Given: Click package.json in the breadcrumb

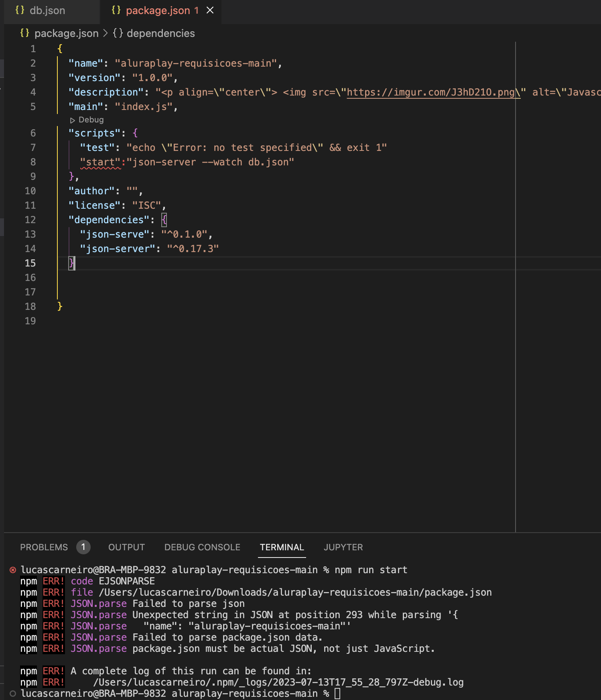Looking at the screenshot, I should click(66, 33).
